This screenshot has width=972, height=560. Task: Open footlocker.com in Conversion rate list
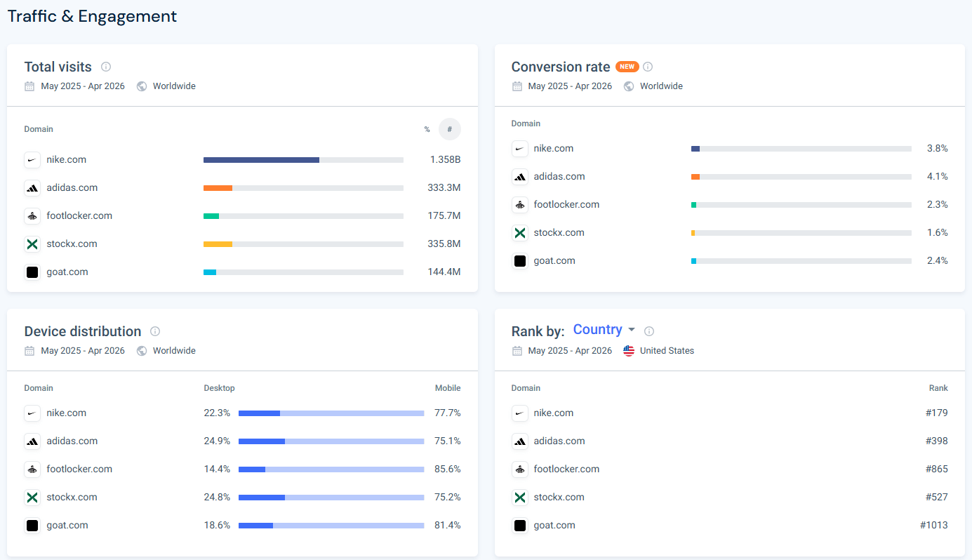pyautogui.click(x=566, y=205)
